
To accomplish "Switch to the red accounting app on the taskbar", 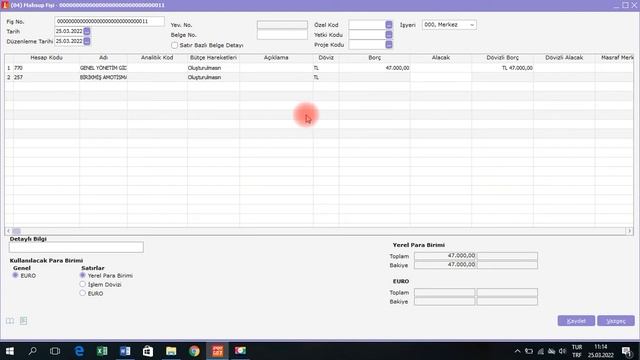I will point(218,351).
